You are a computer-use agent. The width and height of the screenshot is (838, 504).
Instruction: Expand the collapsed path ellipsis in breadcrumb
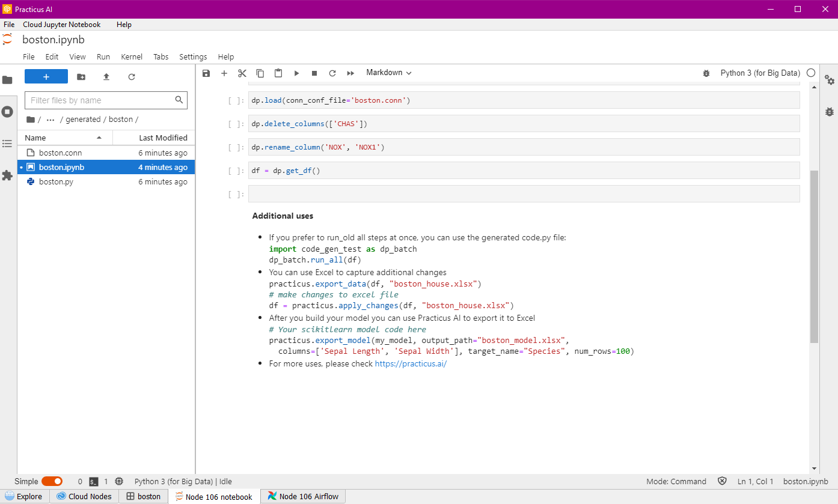click(x=50, y=120)
